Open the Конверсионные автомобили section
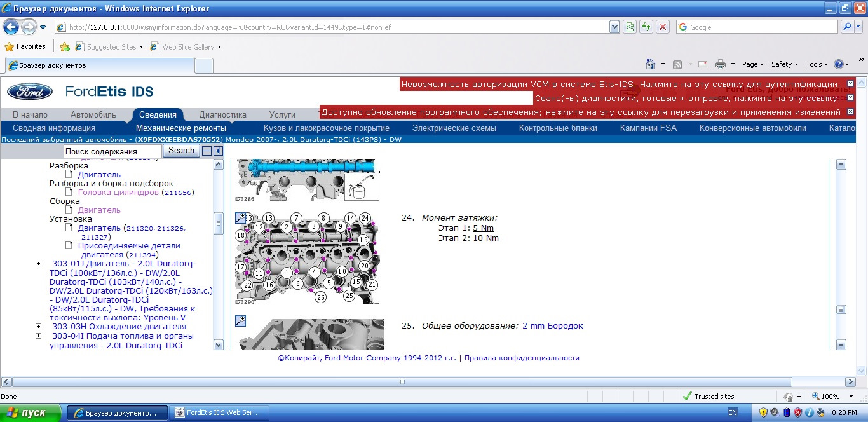Viewport: 868px width, 422px height. (x=752, y=128)
